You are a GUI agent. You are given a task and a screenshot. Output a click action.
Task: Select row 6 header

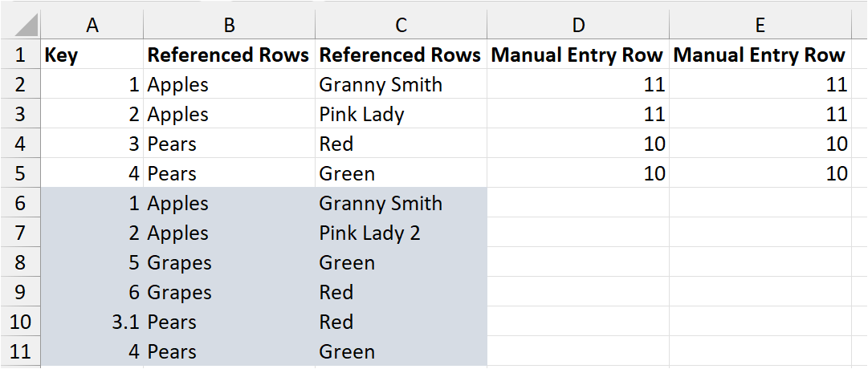21,204
